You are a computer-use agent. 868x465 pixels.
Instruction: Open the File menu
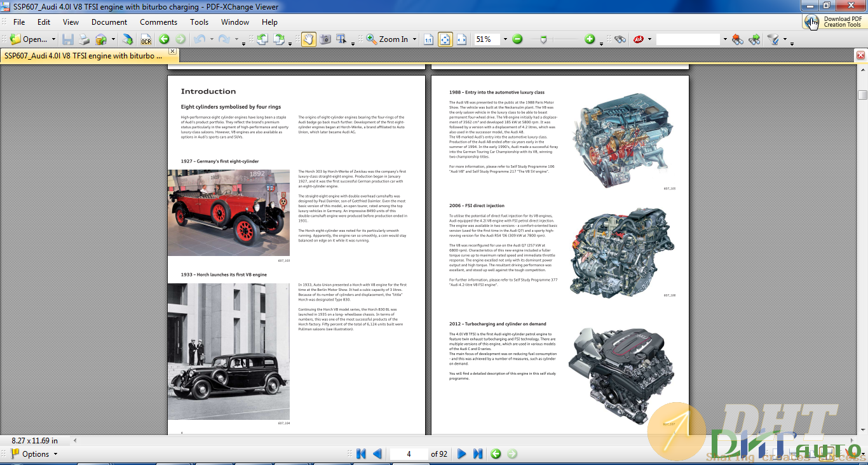(19, 22)
